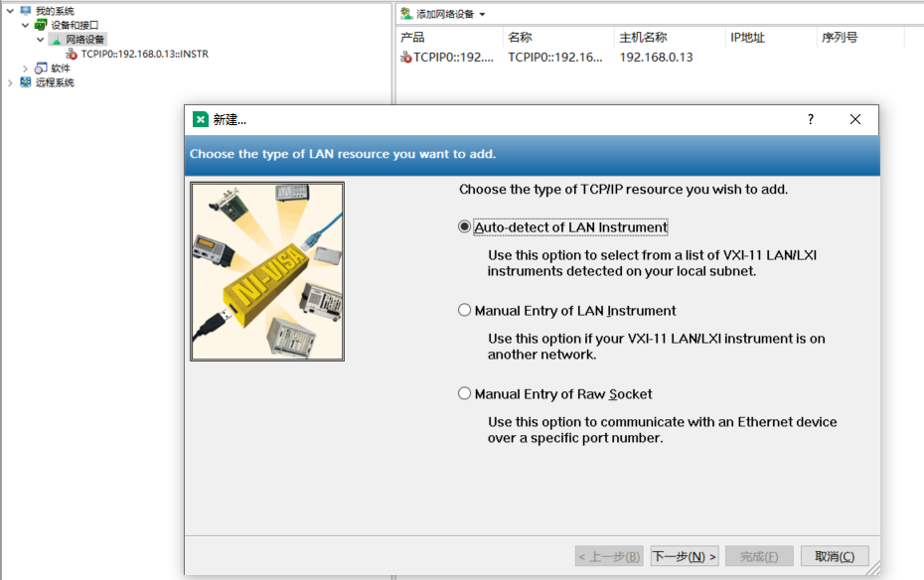Click the Next (N) button

685,556
